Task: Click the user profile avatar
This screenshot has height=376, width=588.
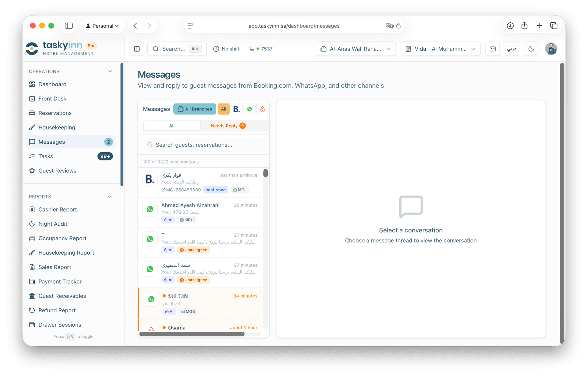Action: [551, 49]
